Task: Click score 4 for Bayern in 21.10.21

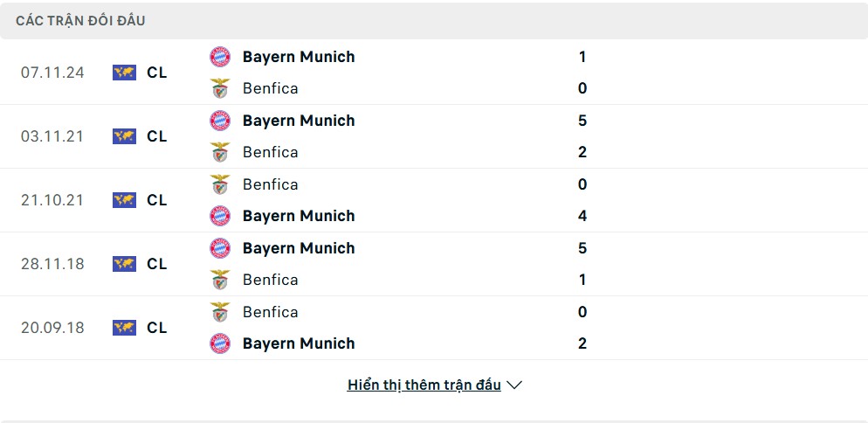Action: 582,216
